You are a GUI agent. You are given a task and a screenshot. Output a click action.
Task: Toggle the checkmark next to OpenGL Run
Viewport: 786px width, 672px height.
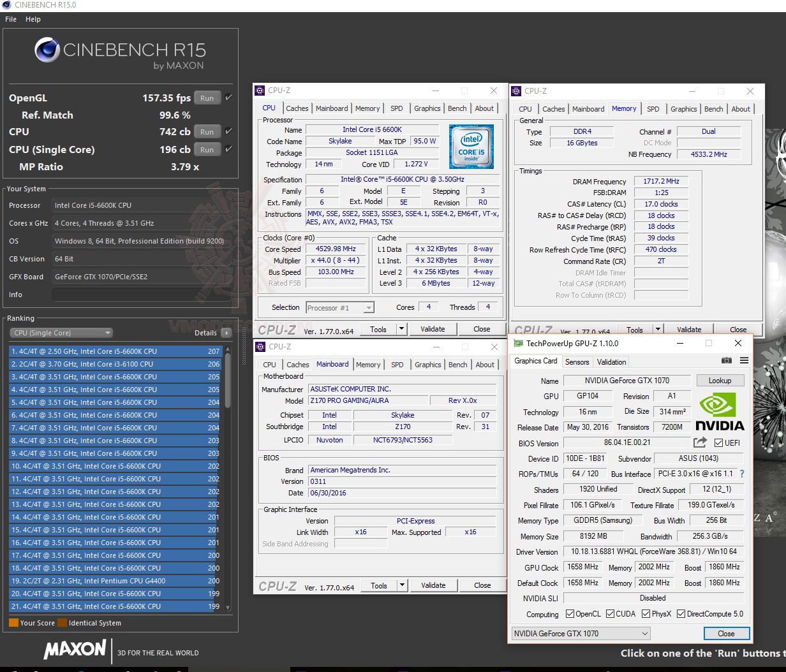tap(228, 98)
